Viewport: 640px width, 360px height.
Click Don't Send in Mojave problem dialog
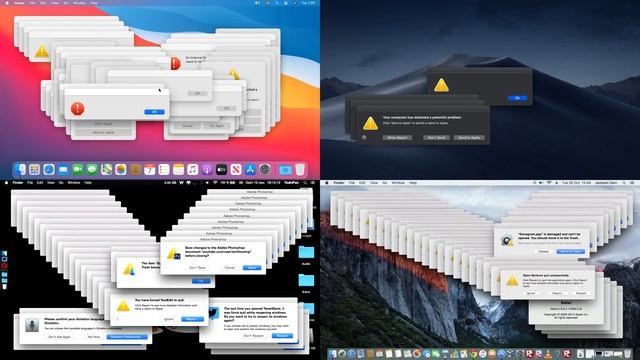click(x=436, y=138)
